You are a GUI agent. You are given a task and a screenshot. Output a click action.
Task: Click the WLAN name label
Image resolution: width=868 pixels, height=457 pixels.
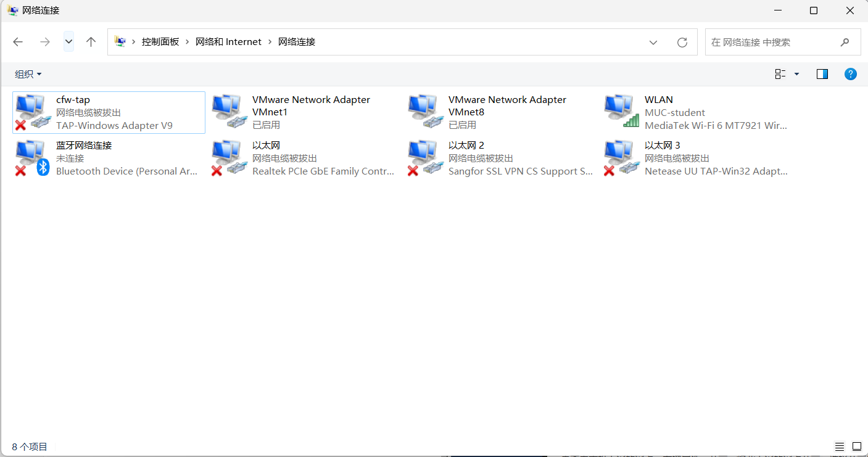pyautogui.click(x=659, y=100)
